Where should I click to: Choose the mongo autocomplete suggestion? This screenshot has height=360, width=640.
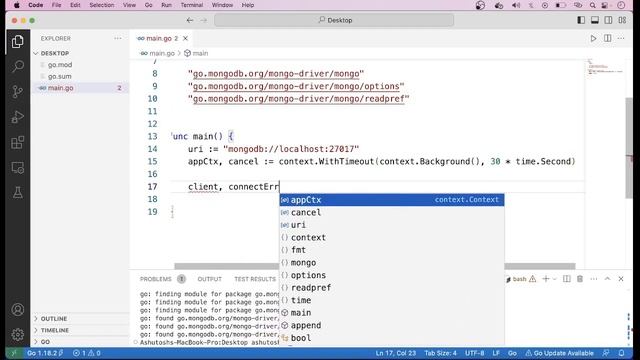[x=392, y=263]
